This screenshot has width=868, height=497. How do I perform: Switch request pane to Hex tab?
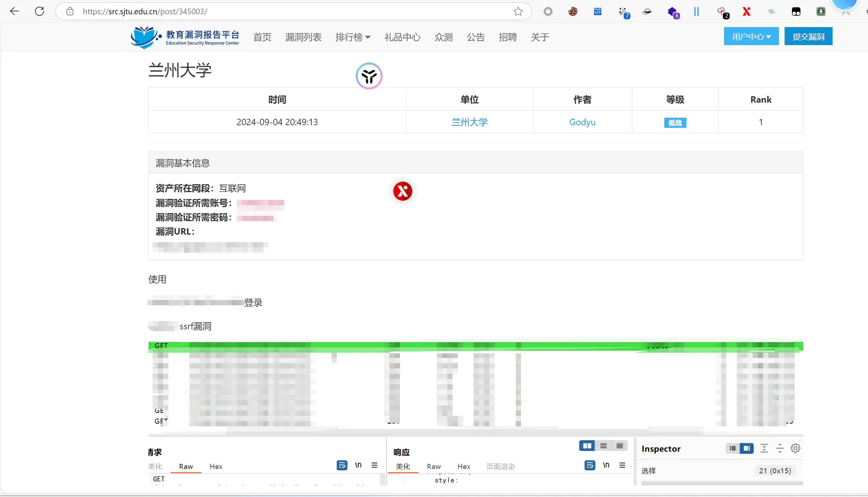[x=216, y=466]
